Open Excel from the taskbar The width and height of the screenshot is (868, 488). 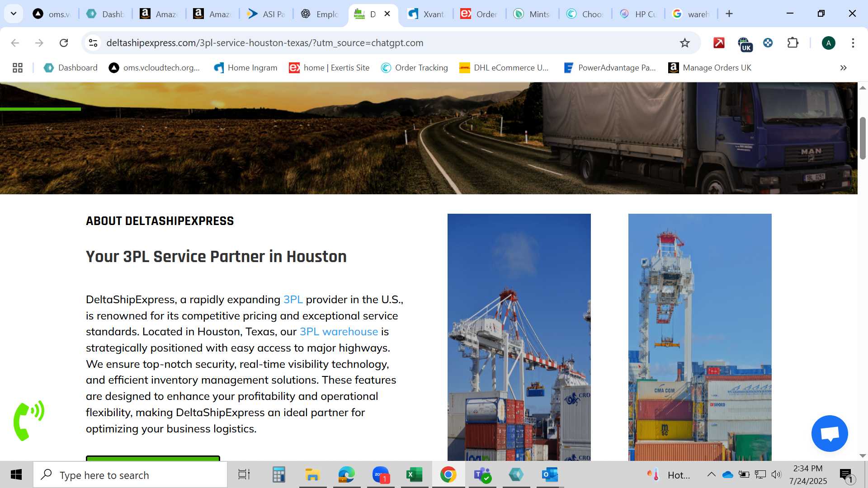(x=414, y=474)
